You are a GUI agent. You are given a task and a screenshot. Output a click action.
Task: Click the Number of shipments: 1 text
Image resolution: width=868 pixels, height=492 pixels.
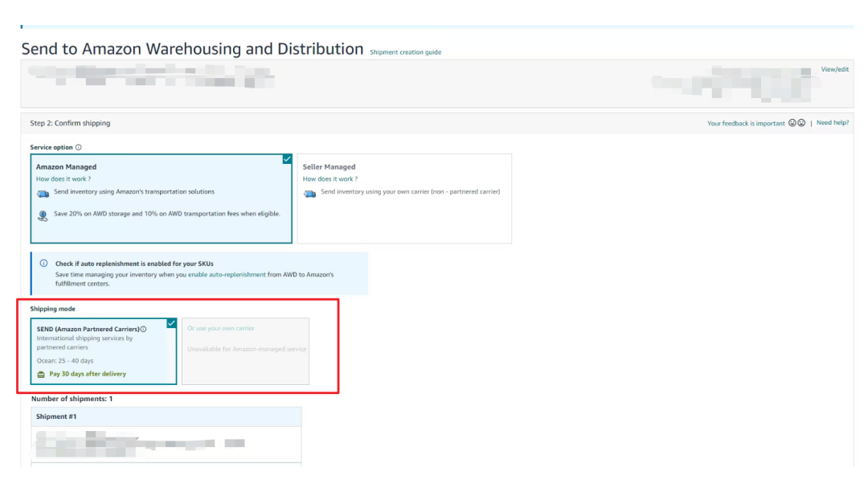point(72,399)
